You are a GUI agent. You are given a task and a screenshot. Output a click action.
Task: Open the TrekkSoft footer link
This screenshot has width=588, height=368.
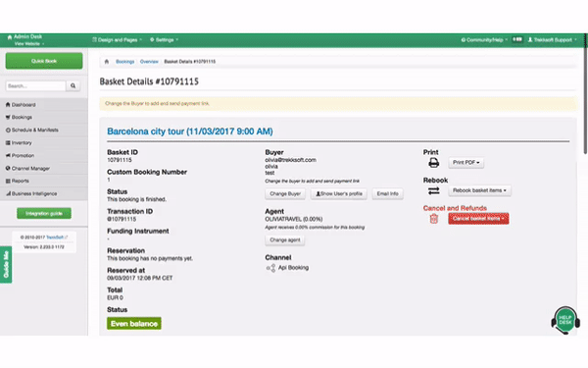point(56,237)
